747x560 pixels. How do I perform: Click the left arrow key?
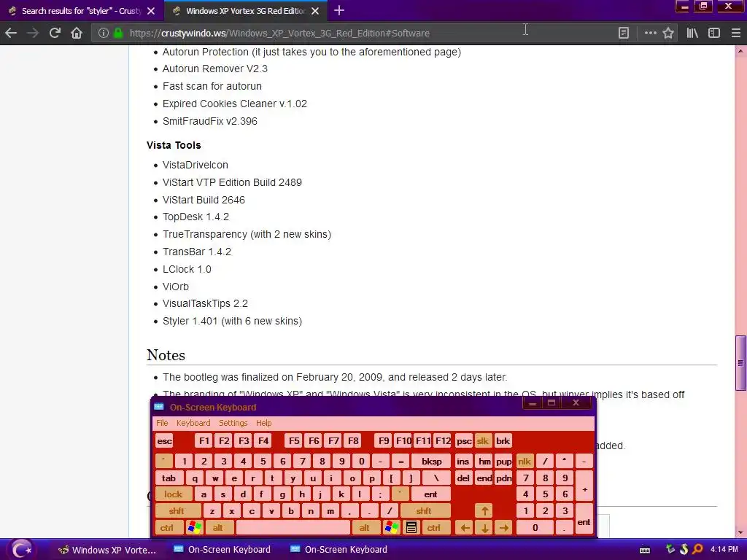pos(465,528)
